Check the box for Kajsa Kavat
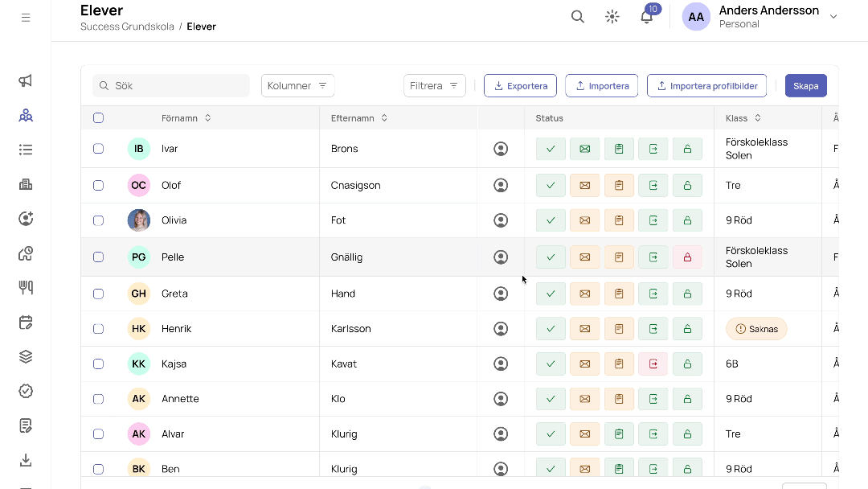The image size is (868, 489). coord(99,364)
